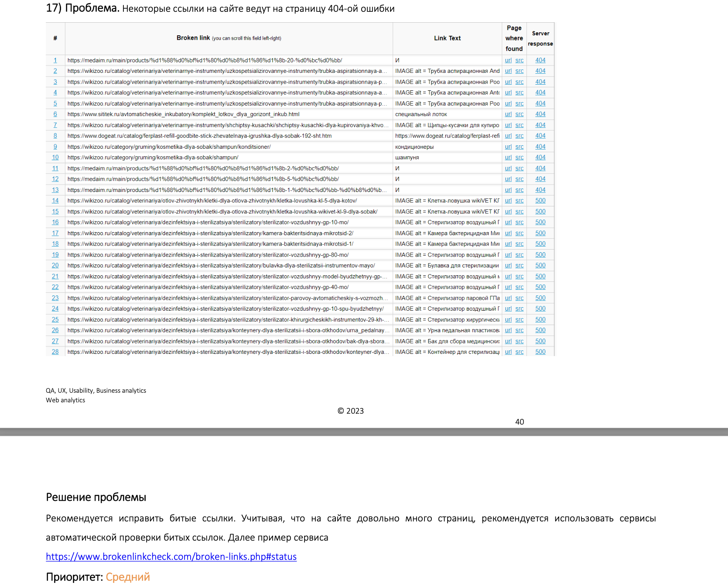Viewport: 728px width, 586px height.
Task: Open the url link in row 25
Action: [x=509, y=319]
